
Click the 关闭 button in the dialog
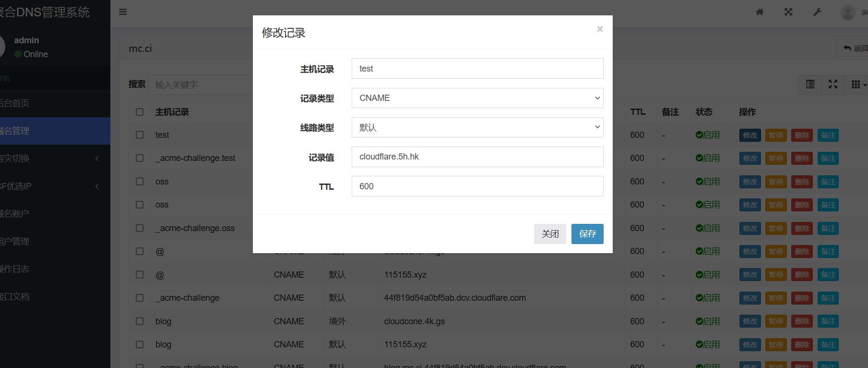(550, 234)
